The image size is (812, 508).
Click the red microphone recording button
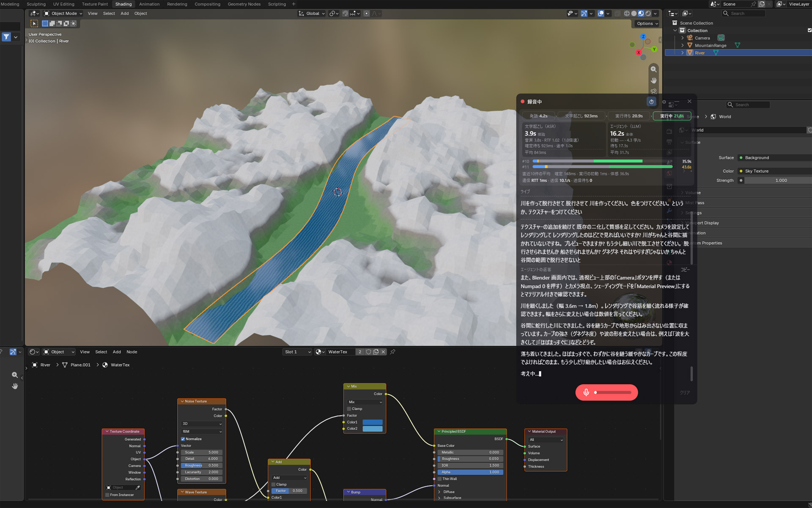(606, 392)
